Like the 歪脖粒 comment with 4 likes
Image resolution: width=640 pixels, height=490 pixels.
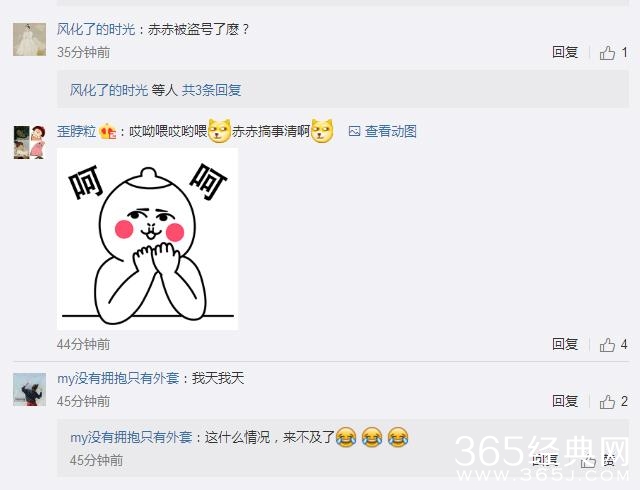pos(607,345)
